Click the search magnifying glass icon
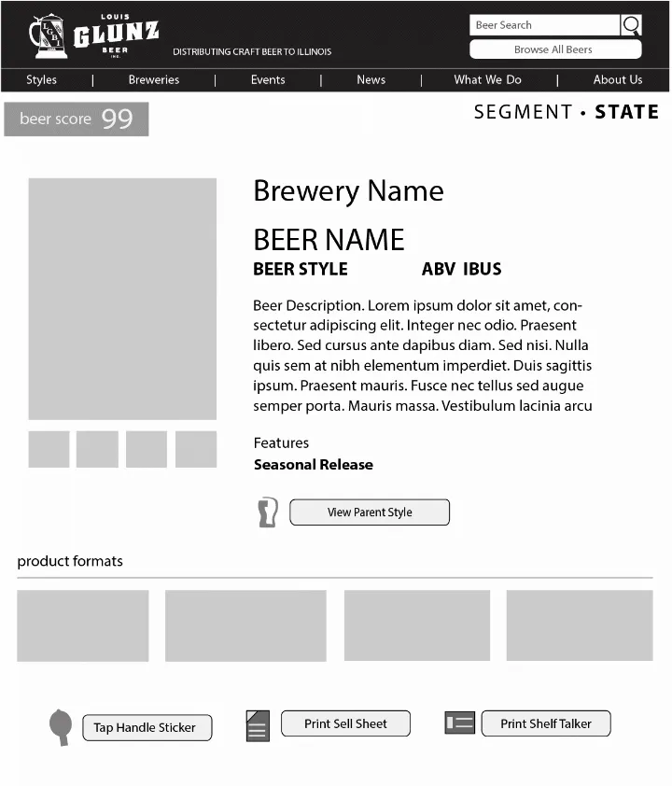 [632, 25]
